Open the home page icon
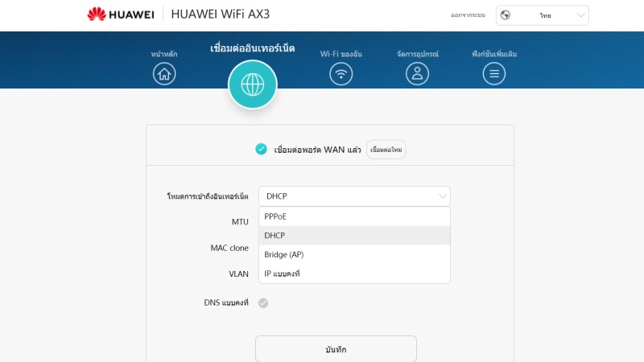Viewport: 644px width, 362px height. [164, 74]
